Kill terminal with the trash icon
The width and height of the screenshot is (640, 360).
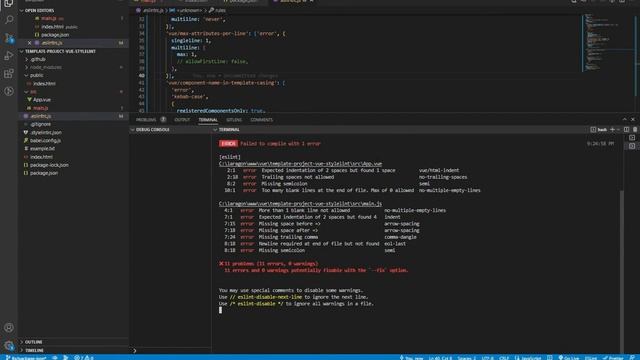click(635, 130)
